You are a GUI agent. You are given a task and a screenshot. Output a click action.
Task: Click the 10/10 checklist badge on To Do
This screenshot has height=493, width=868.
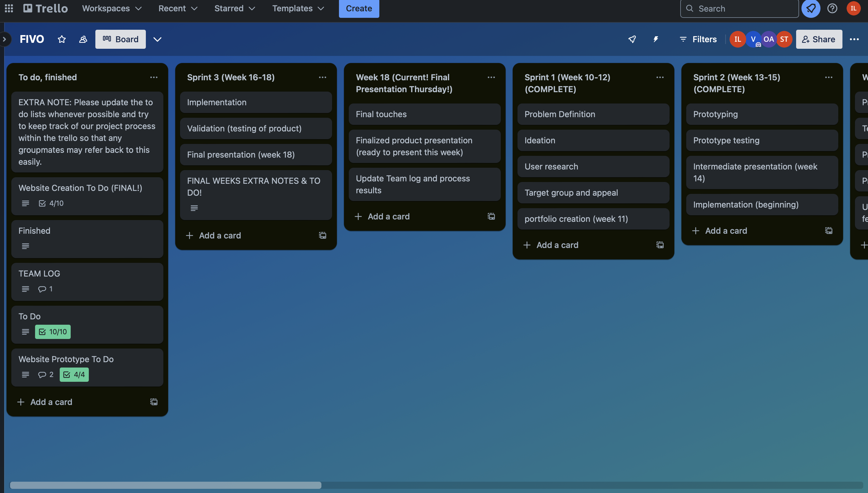[x=53, y=332]
